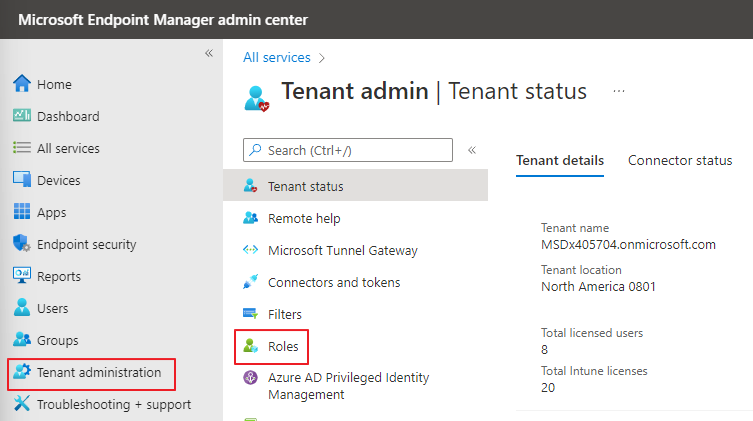Viewport: 753px width, 421px height.
Task: Click the Microsoft Endpoint Manager admin center title
Action: pyautogui.click(x=163, y=20)
